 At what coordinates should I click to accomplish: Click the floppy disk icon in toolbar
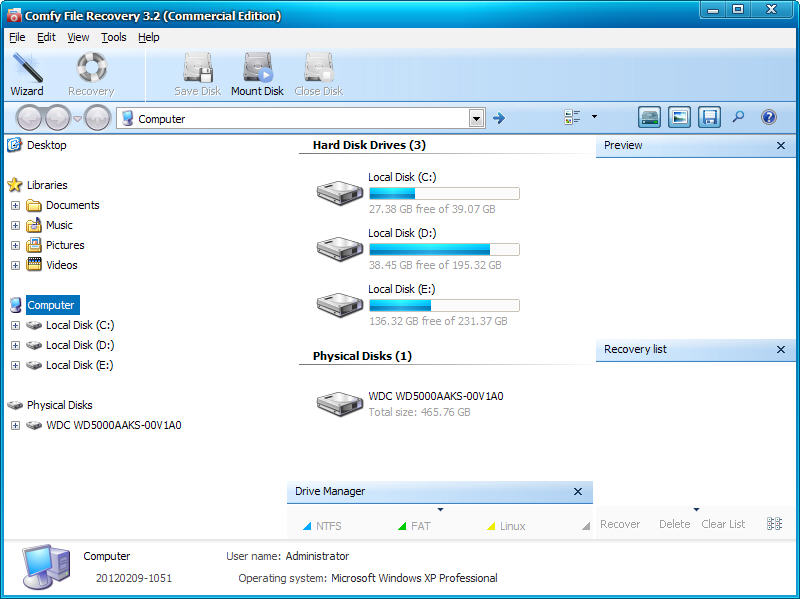(709, 117)
